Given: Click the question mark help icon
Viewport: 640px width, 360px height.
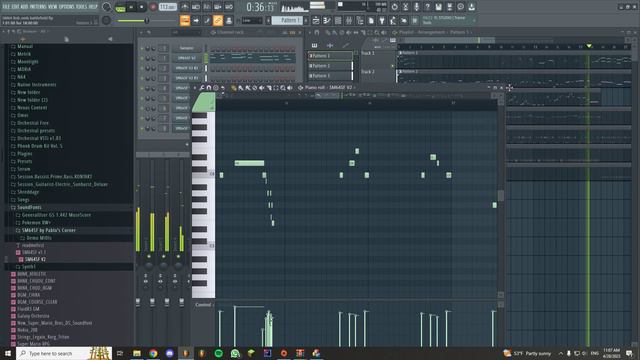Looking at the screenshot, I should click(x=427, y=7).
